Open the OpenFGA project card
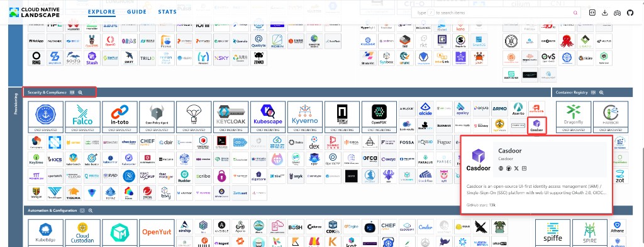The height and width of the screenshot is (247, 644). pos(379,117)
